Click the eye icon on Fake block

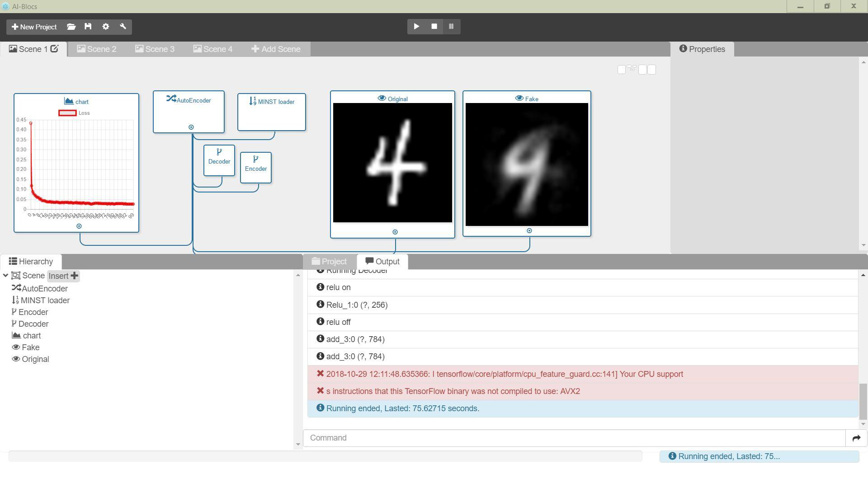click(x=519, y=99)
